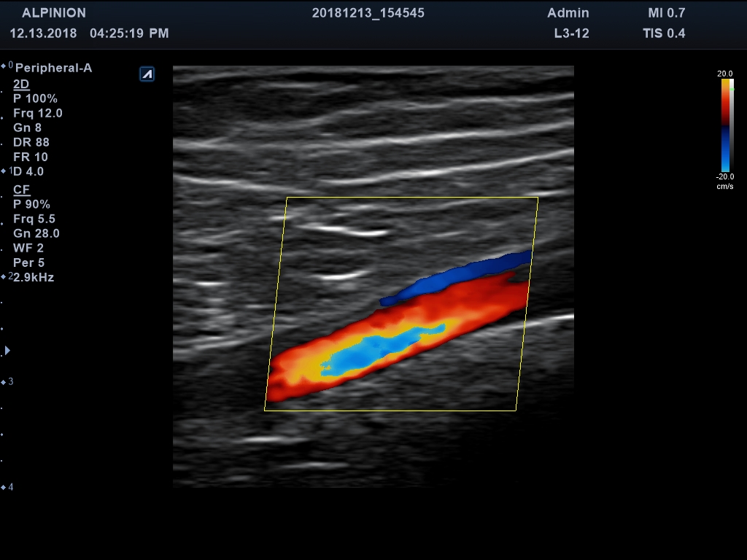Viewport: 747px width, 560px height.
Task: Click the color gain value Gn 28.0
Action: click(x=36, y=233)
